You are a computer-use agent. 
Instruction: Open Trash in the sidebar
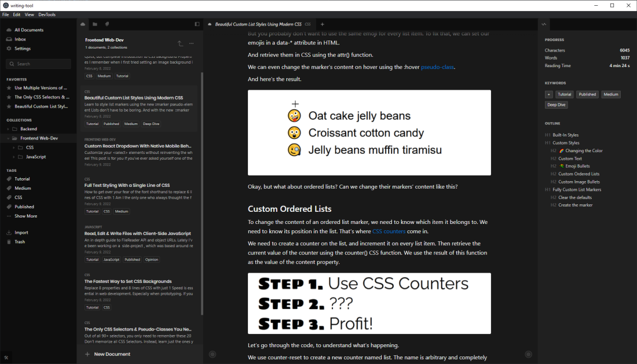tap(20, 242)
